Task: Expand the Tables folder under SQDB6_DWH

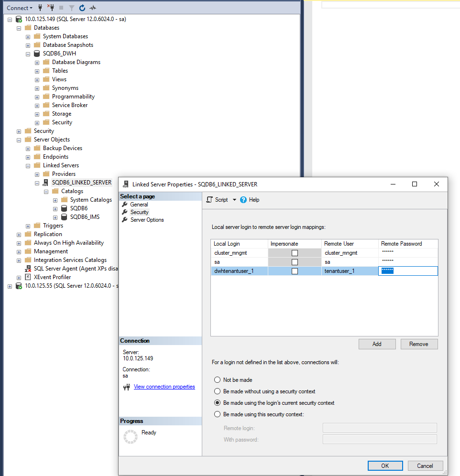Action: coord(37,70)
